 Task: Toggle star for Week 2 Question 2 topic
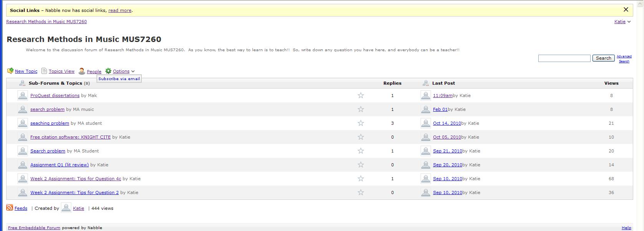360,192
